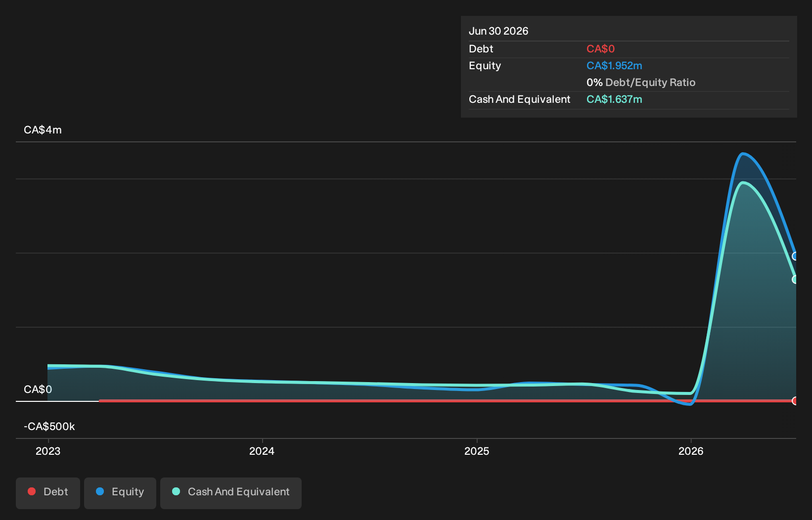Screen dimensions: 812x520
Task: Click the CA$4m y-axis label
Action: 43,130
